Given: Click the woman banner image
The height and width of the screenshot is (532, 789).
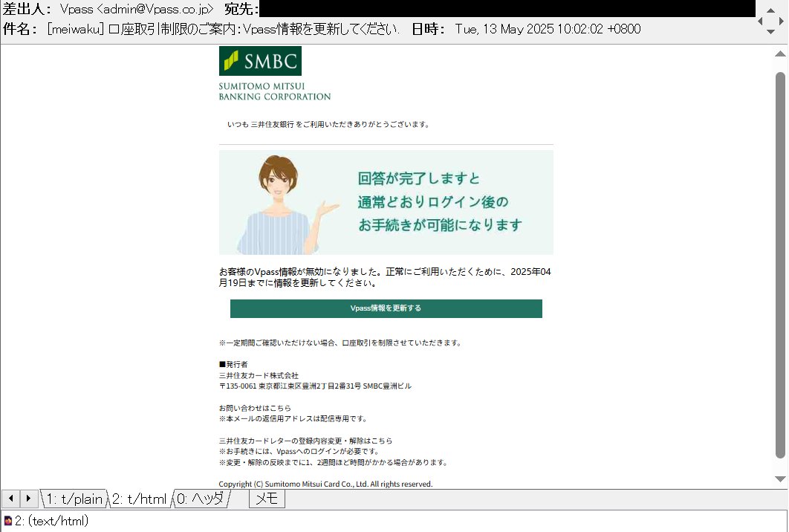Looking at the screenshot, I should [386, 202].
